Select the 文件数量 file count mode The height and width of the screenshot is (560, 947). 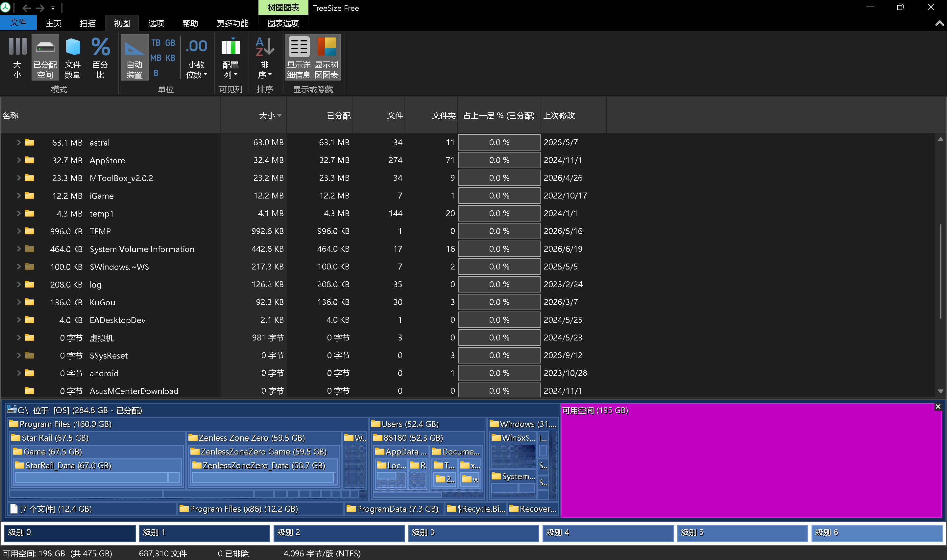point(72,58)
